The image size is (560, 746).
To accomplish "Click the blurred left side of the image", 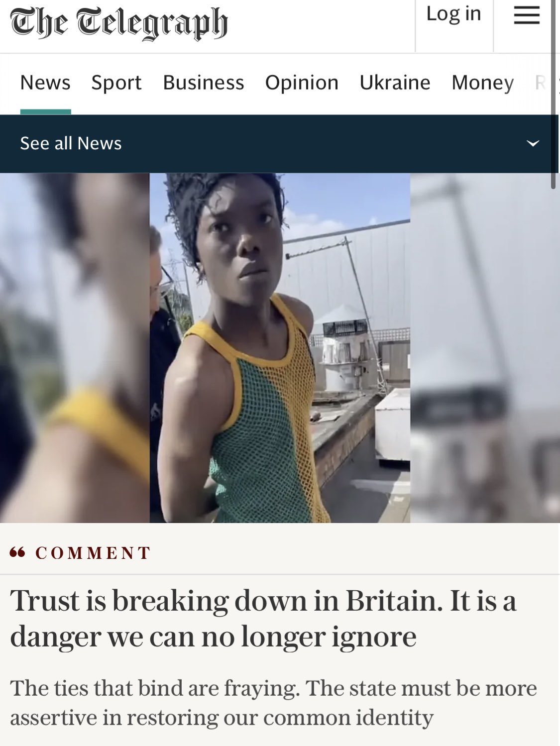I will coord(75,348).
